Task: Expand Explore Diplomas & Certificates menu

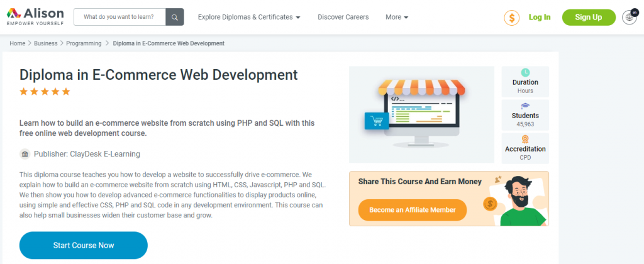Action: (249, 17)
